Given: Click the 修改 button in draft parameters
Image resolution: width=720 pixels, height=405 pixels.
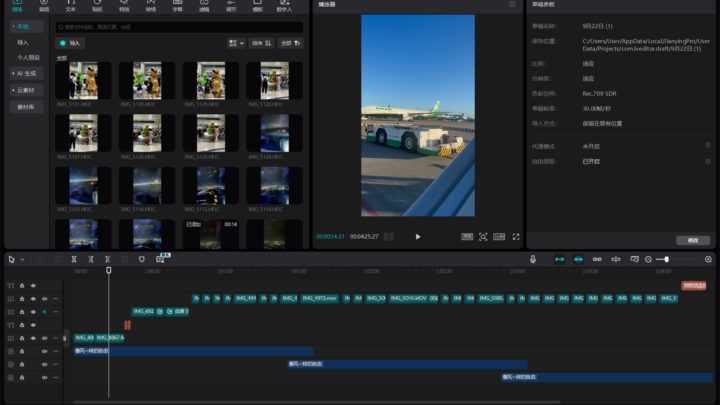Looking at the screenshot, I should click(x=693, y=240).
